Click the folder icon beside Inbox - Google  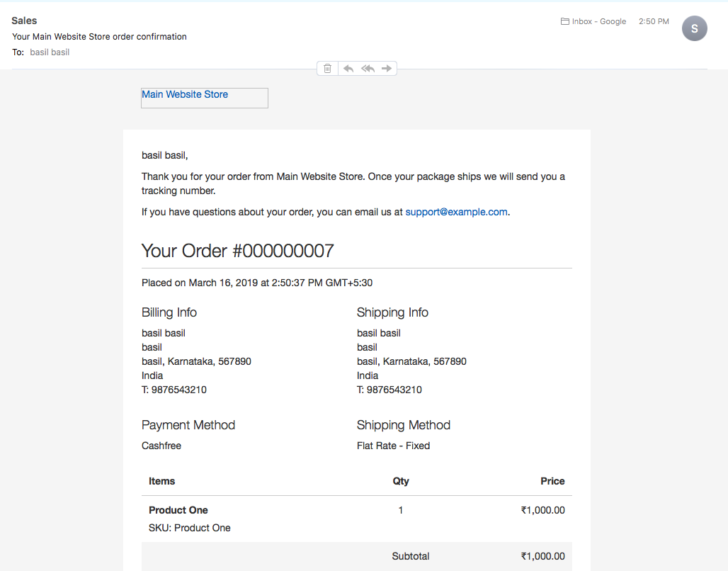click(x=563, y=21)
